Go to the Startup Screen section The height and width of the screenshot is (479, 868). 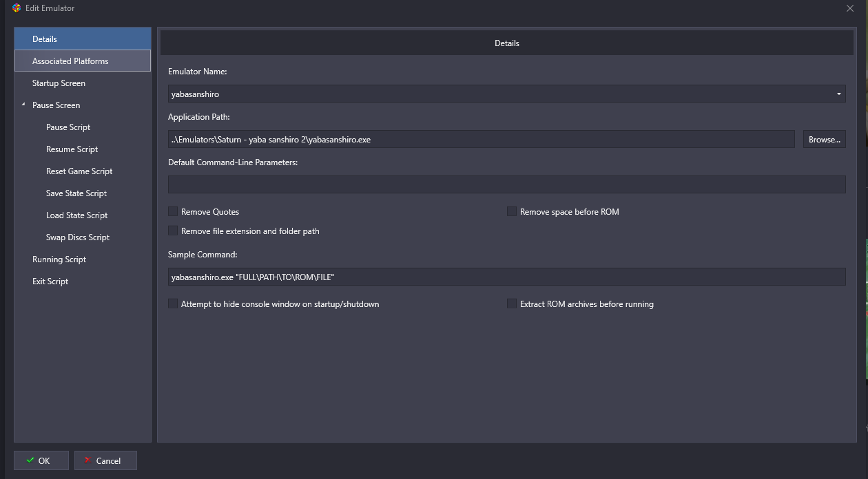pos(83,83)
